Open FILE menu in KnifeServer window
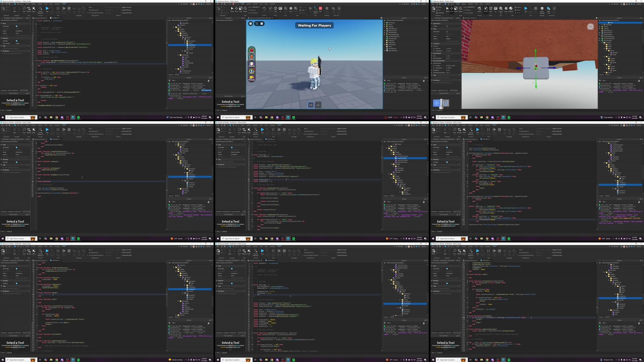This screenshot has height=362, width=644. coord(2,4)
